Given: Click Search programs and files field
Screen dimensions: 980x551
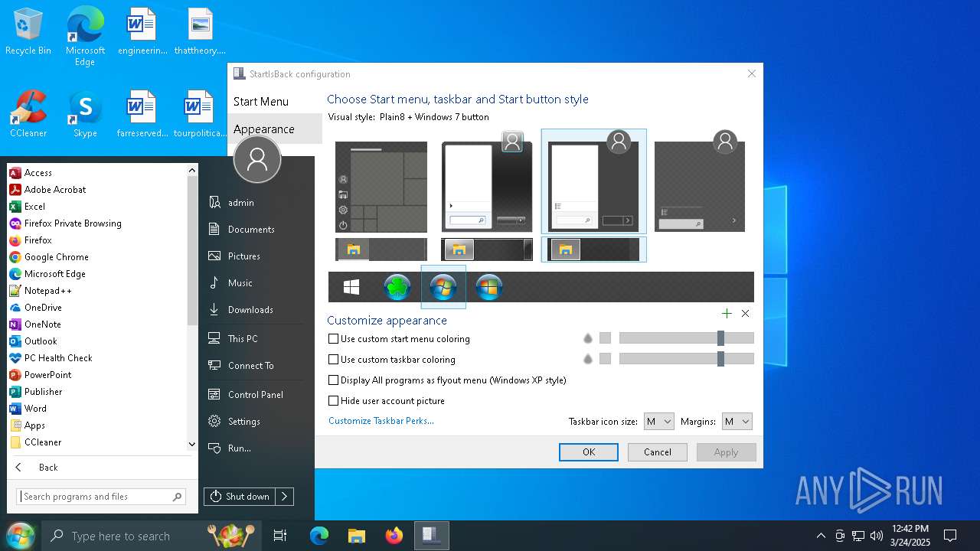Looking at the screenshot, I should pos(101,497).
